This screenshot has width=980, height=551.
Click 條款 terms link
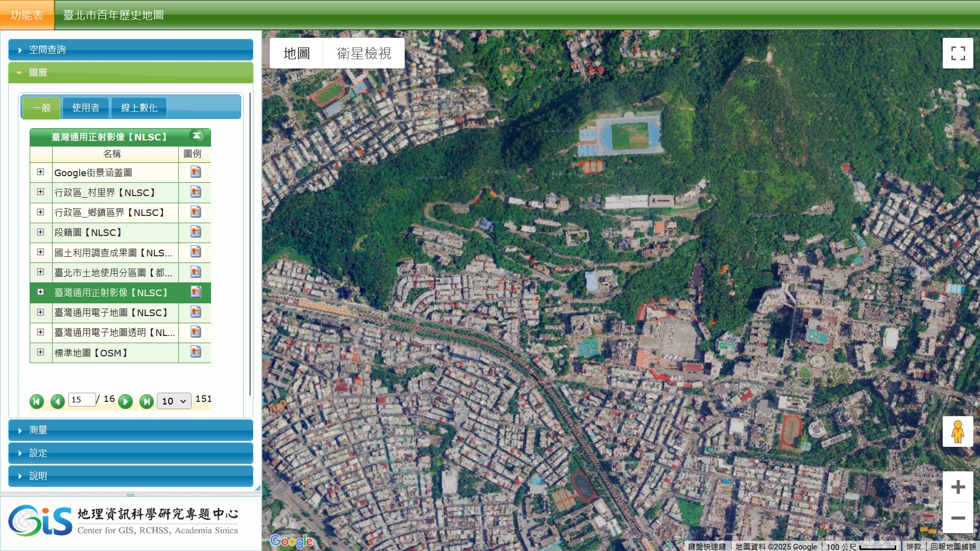tap(914, 546)
